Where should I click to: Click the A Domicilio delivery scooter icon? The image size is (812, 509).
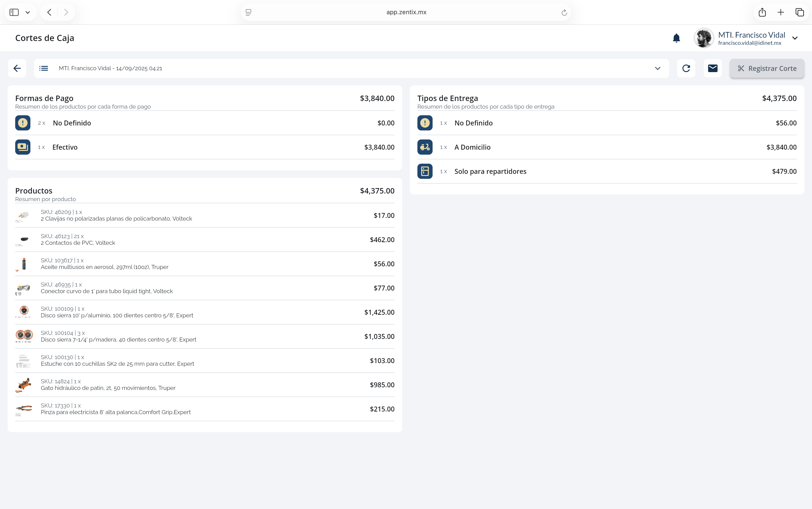coord(425,147)
